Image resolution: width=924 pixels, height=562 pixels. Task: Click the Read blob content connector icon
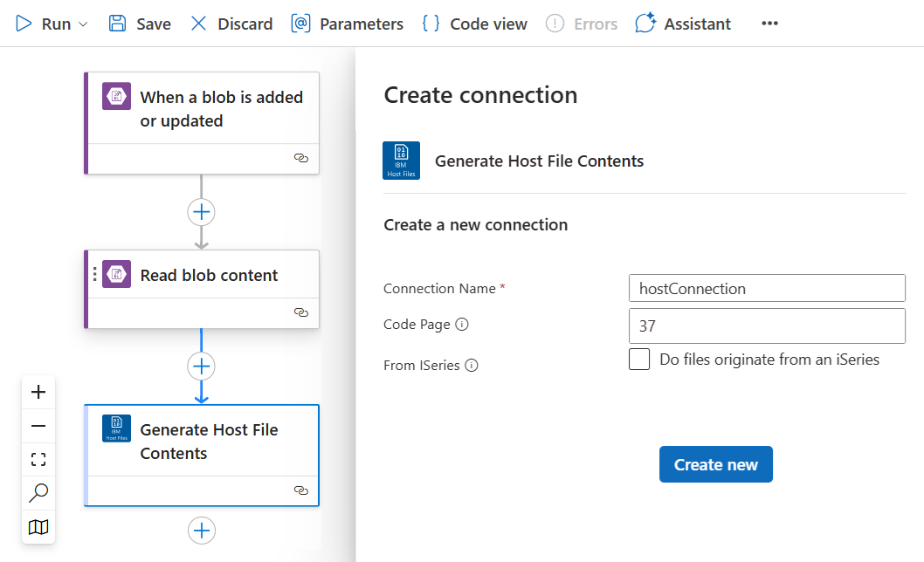coord(117,274)
